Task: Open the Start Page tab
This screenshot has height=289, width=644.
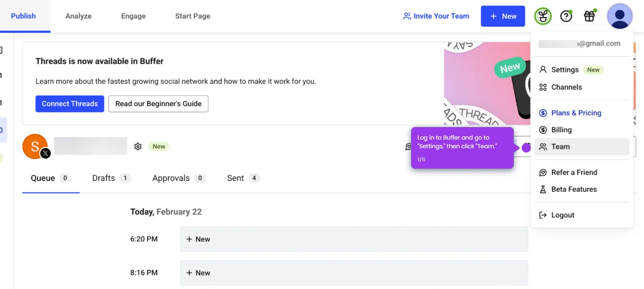Action: [193, 16]
